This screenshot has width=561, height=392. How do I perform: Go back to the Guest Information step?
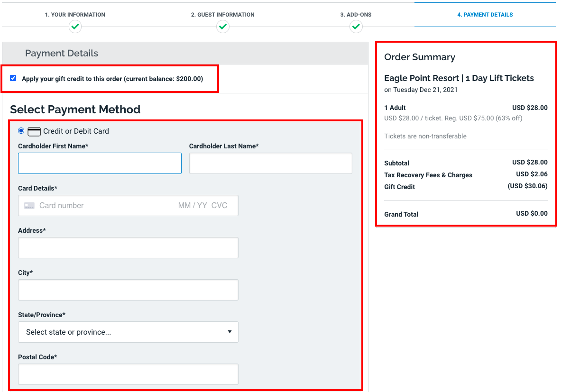[223, 15]
